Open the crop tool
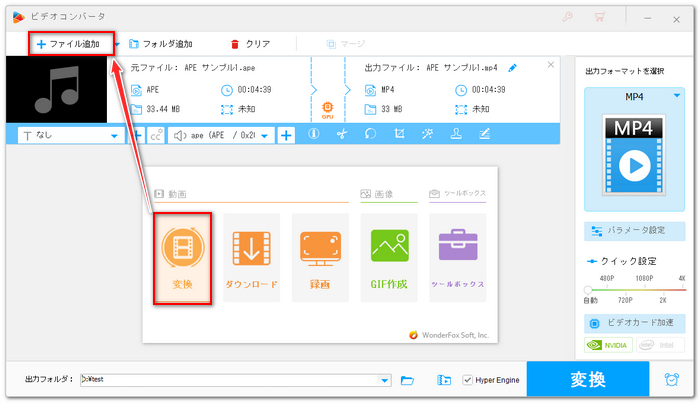Image resolution: width=700 pixels, height=403 pixels. 399,133
